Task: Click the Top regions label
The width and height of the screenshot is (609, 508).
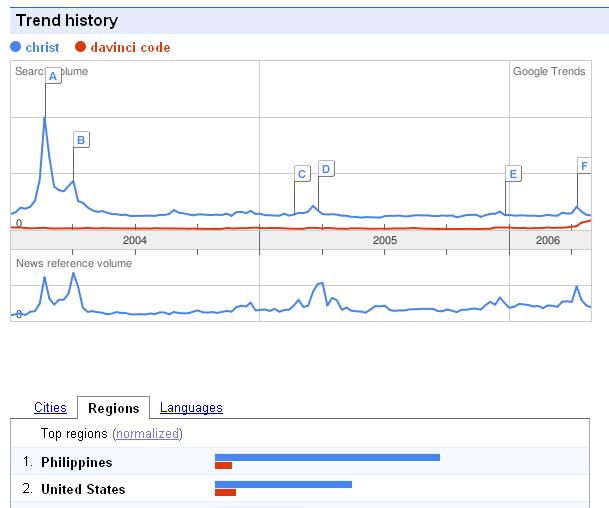Action: click(x=74, y=433)
